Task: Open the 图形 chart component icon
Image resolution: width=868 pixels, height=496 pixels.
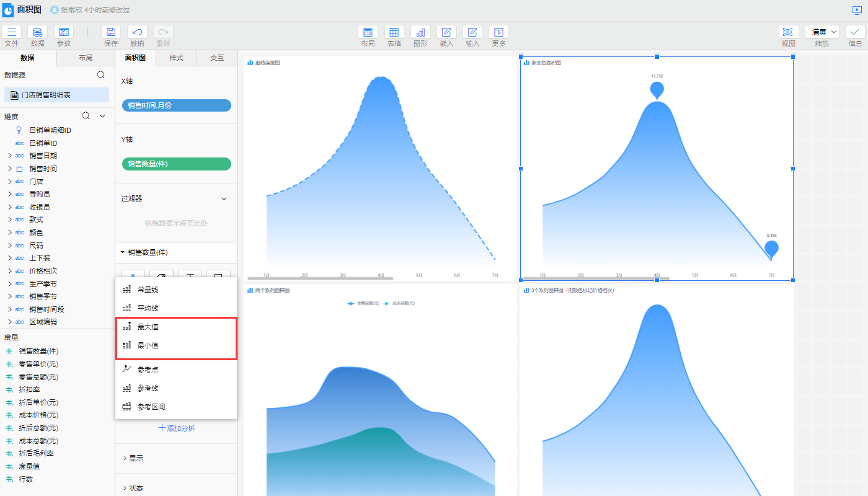Action: 420,32
